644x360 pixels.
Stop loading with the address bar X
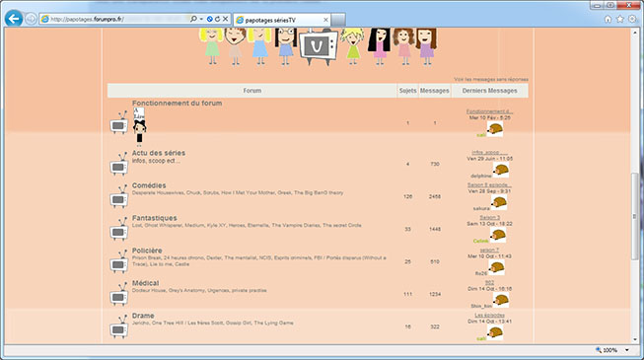click(x=225, y=19)
